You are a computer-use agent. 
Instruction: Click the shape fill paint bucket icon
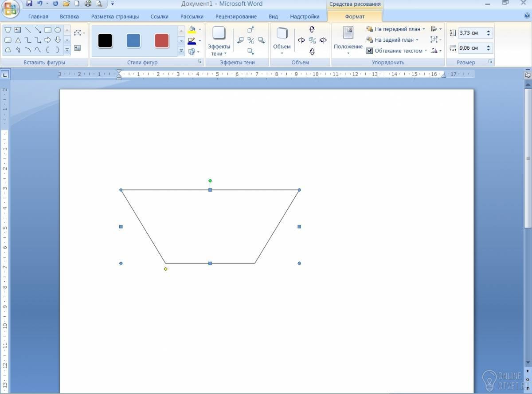192,29
